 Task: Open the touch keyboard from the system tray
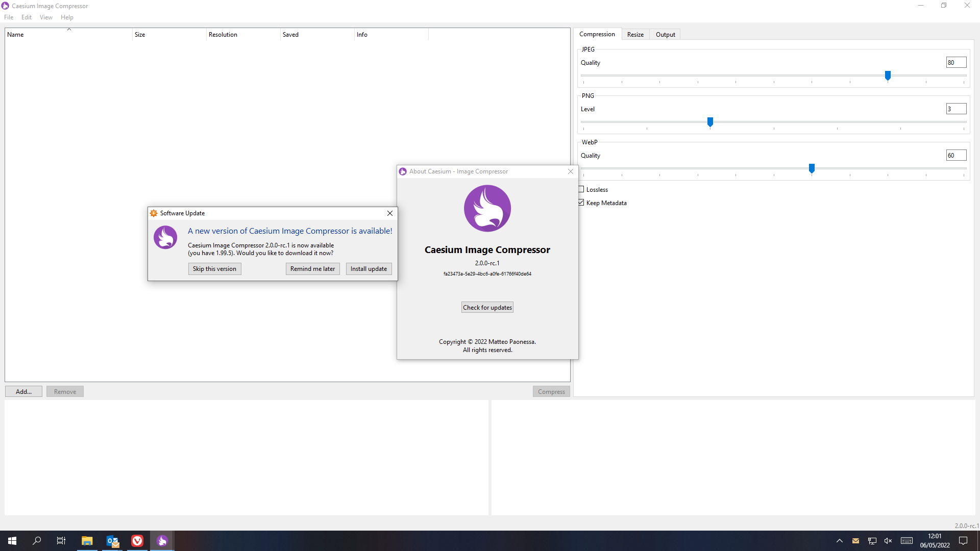click(906, 540)
